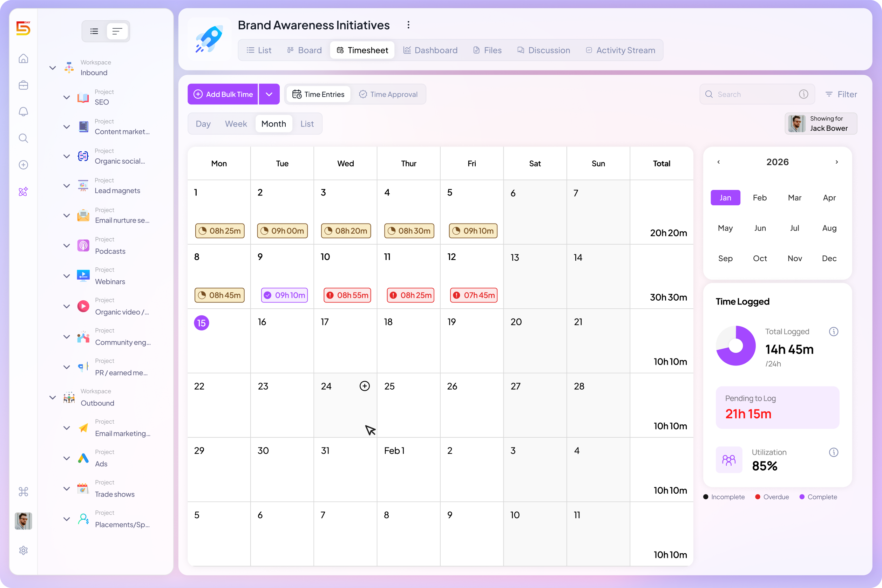Open the notifications bell icon
Screen dimensions: 882x588
pyautogui.click(x=23, y=112)
